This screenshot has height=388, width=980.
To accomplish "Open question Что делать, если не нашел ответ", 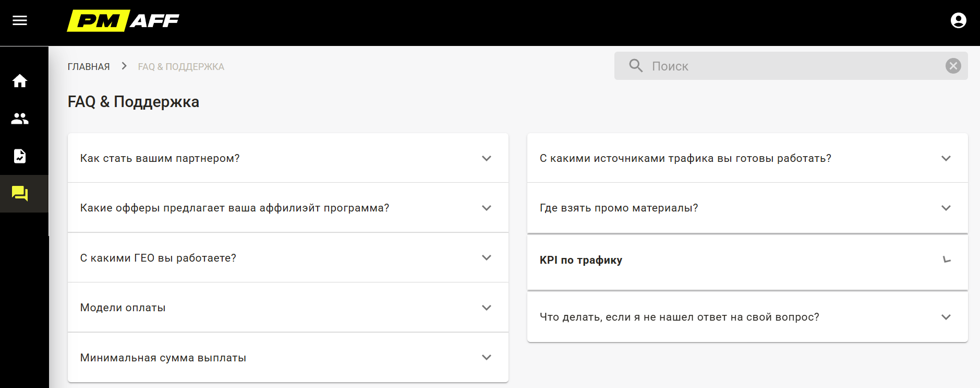I will pos(679,317).
